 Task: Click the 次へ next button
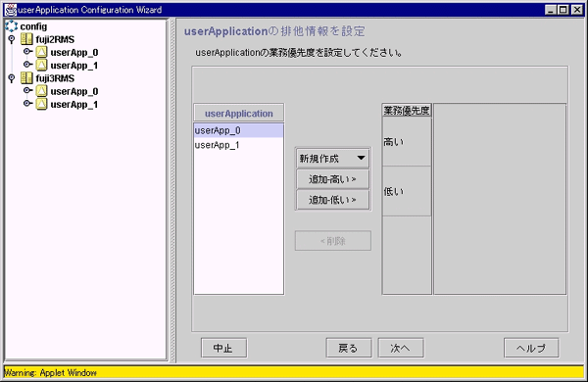point(401,348)
